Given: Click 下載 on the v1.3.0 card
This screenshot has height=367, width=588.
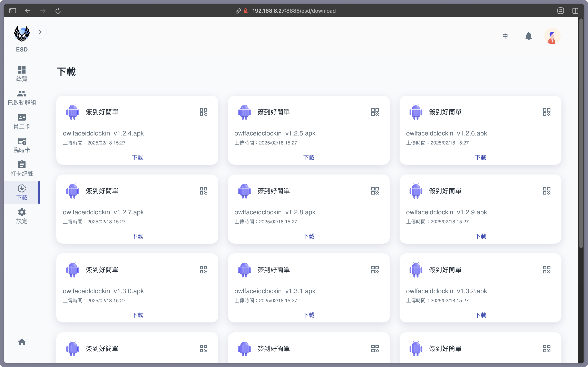Looking at the screenshot, I should (137, 315).
